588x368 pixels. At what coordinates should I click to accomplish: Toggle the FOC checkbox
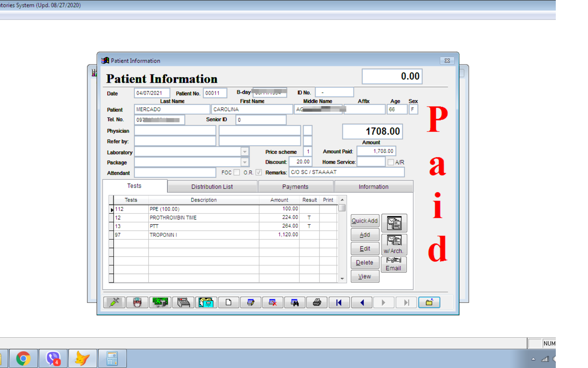(x=237, y=172)
